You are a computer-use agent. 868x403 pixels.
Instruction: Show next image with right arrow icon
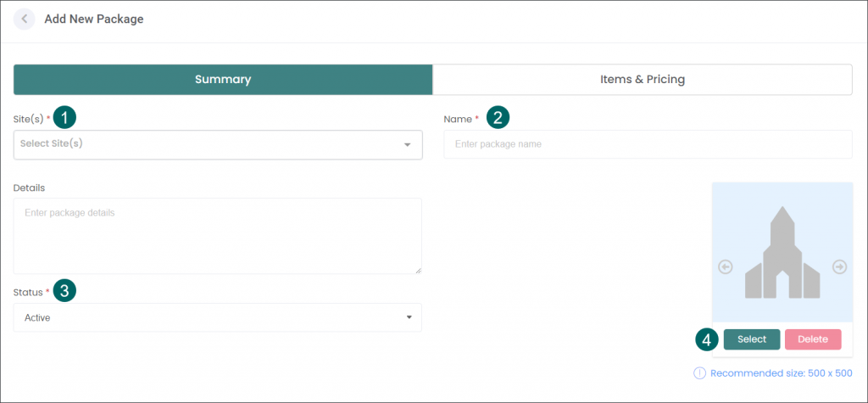pyautogui.click(x=840, y=267)
